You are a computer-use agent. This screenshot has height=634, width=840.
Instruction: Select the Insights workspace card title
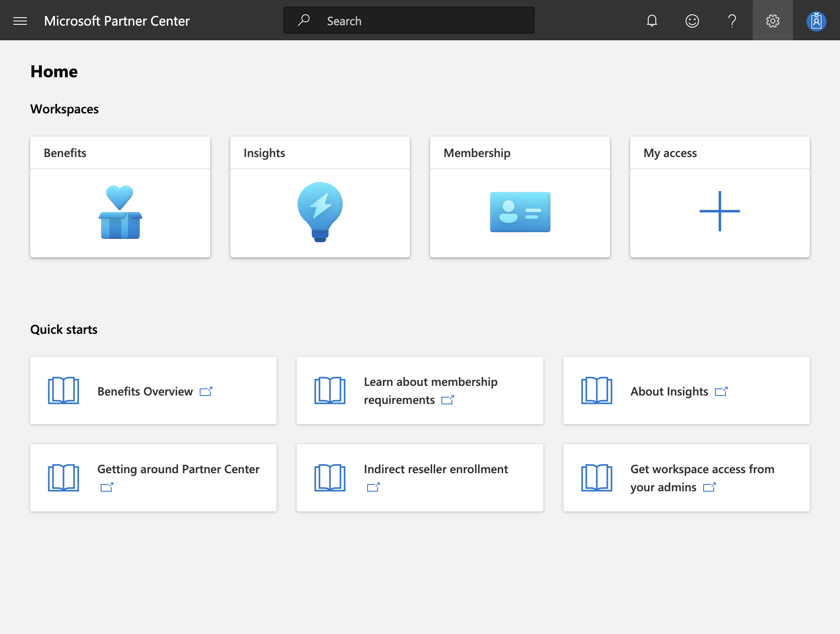click(264, 153)
